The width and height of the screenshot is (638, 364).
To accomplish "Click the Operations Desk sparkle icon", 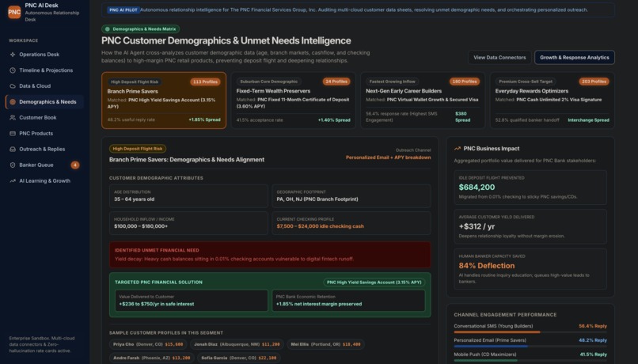I will (x=13, y=55).
